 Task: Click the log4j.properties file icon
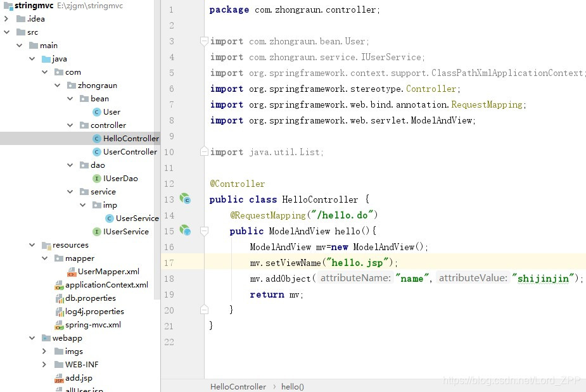pos(60,312)
